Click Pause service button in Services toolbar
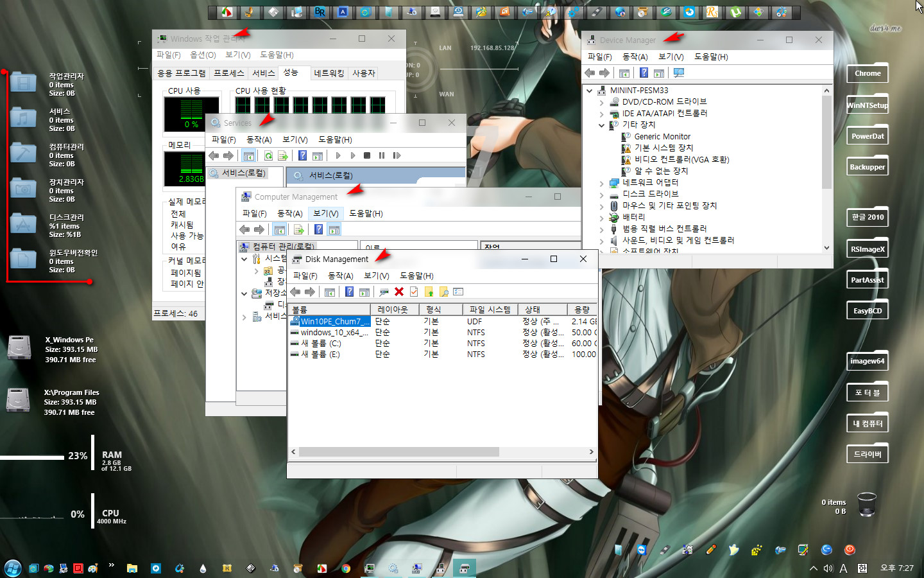The height and width of the screenshot is (578, 924). coord(382,155)
